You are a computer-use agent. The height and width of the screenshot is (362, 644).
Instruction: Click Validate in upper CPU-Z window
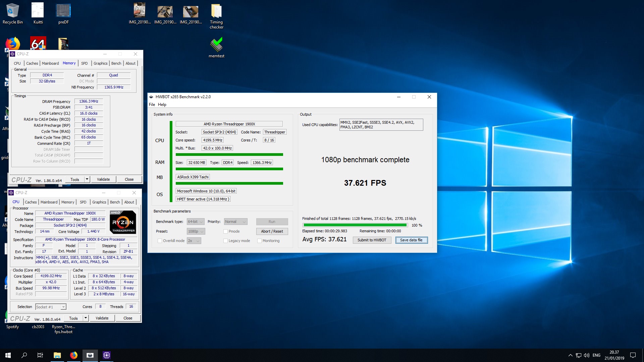click(x=103, y=179)
